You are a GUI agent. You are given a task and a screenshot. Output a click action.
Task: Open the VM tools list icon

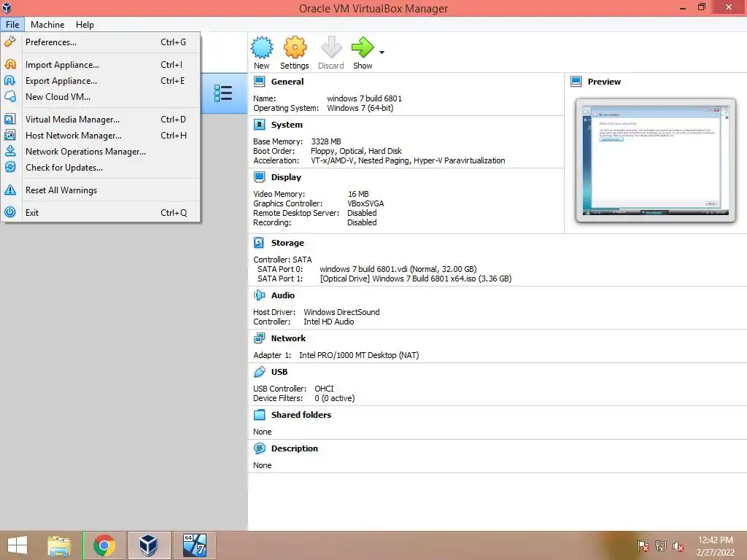point(223,93)
